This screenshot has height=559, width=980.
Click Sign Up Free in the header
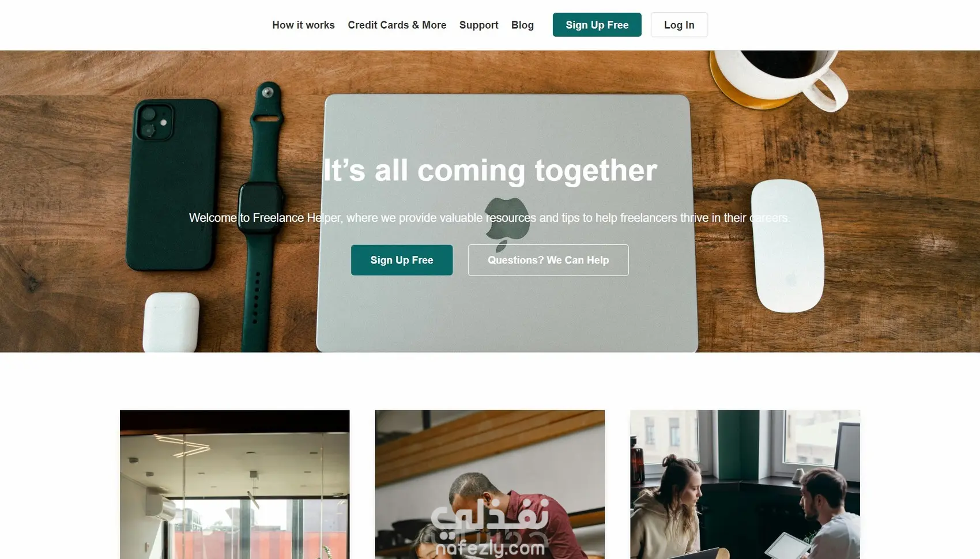tap(597, 25)
